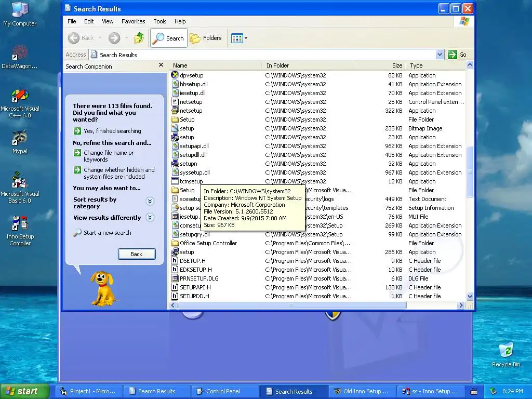Click the Forward navigation arrow
The image size is (532, 399).
pos(114,38)
